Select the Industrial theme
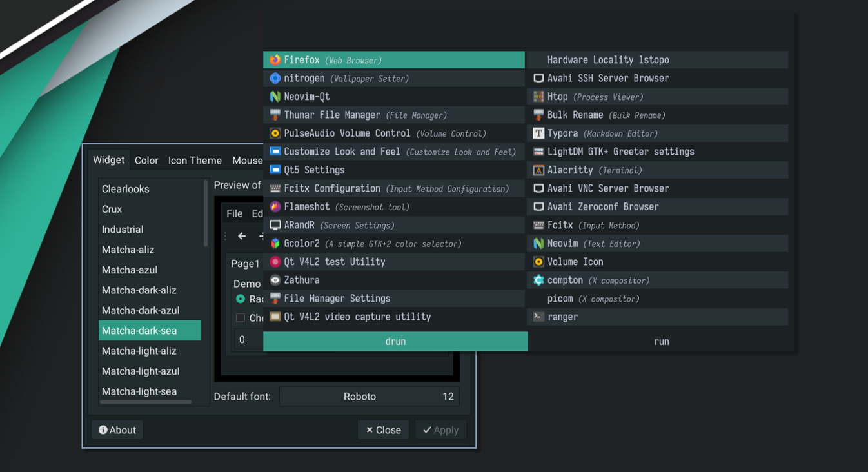 coord(150,230)
